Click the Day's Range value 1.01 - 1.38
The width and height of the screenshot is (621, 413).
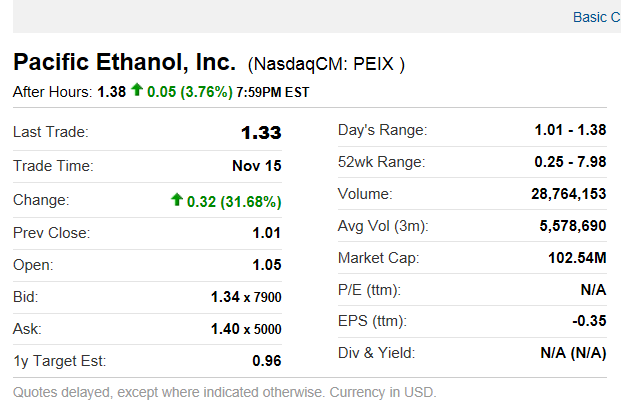pos(570,130)
